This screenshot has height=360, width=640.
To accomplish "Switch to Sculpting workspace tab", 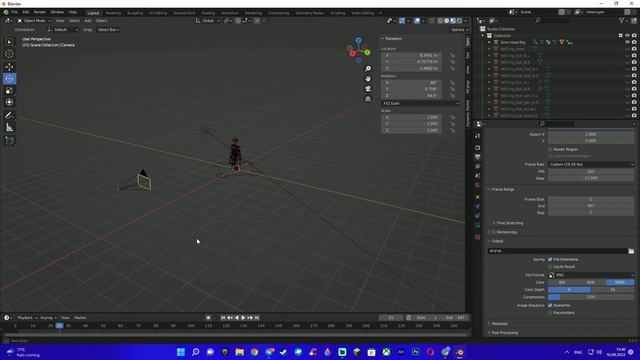I will (135, 13).
